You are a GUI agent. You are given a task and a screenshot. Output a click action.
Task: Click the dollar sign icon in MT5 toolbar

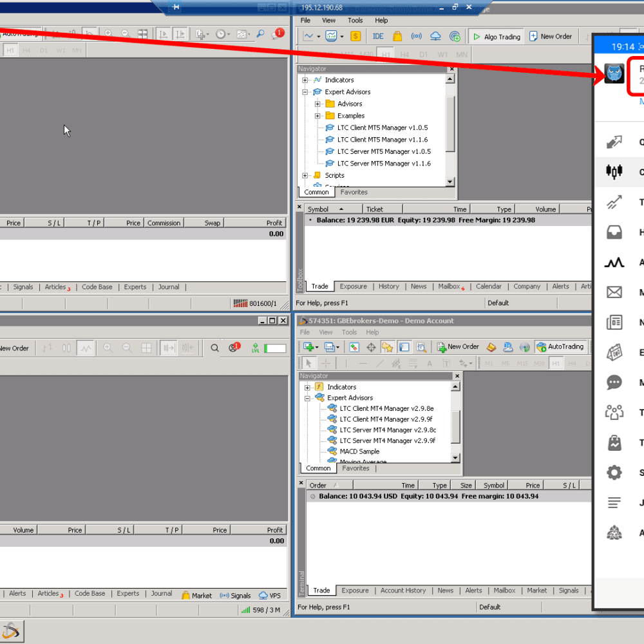pos(355,37)
